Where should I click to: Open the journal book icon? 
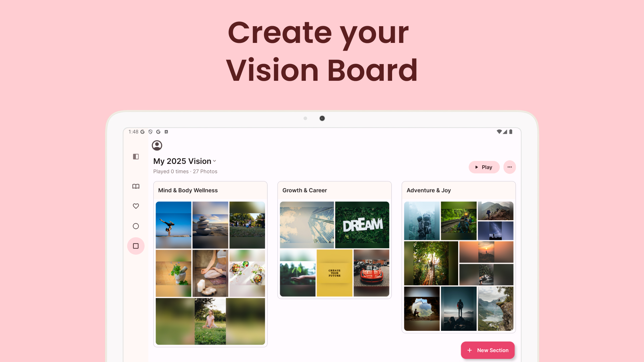(x=136, y=186)
